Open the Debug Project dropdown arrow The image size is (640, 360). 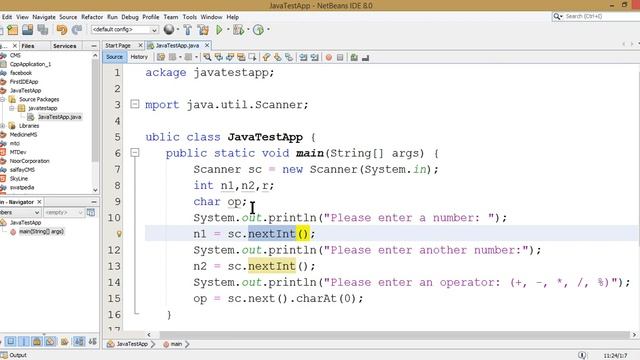pos(248,30)
